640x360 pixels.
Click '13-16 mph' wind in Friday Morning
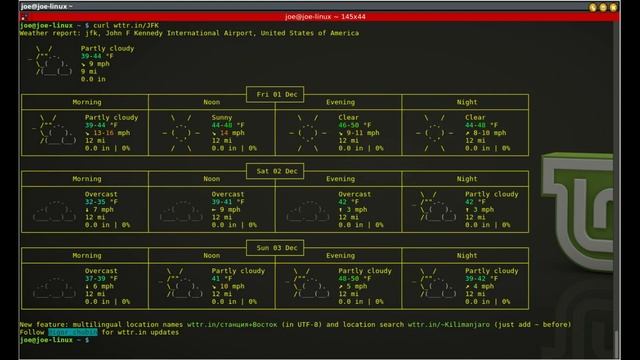click(x=111, y=133)
